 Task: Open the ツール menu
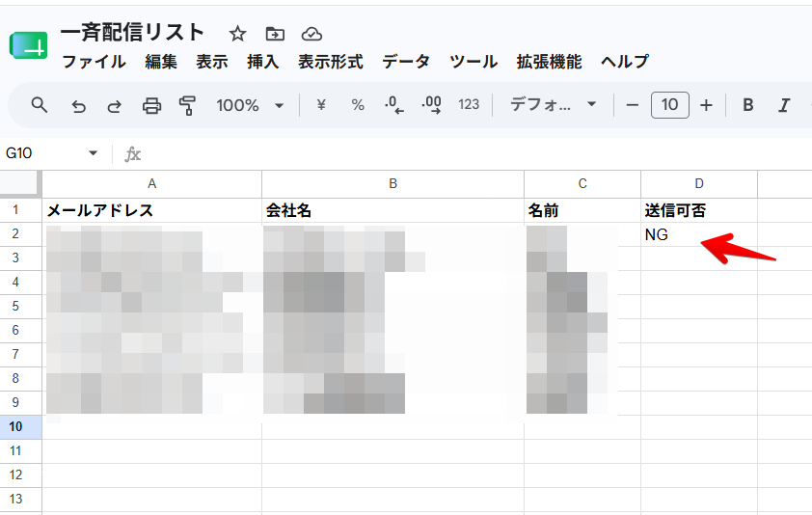pos(474,62)
